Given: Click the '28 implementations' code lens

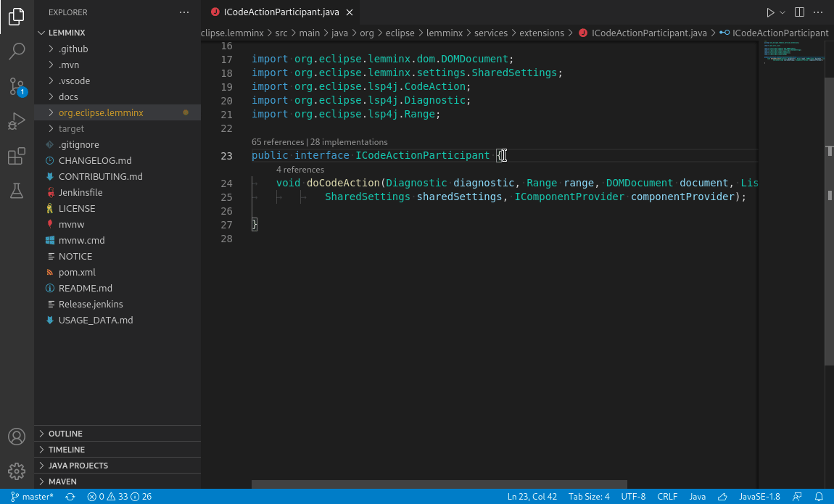Looking at the screenshot, I should point(349,142).
